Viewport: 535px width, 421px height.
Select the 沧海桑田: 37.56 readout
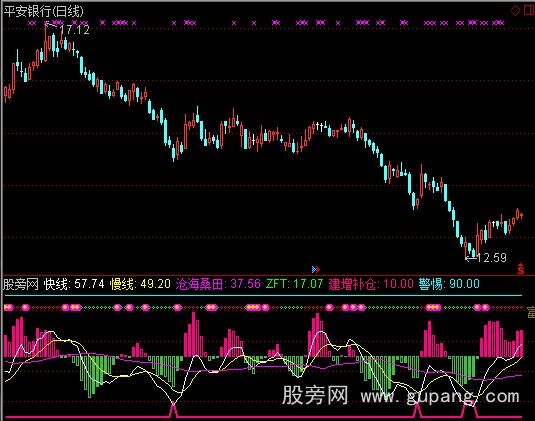218,284
